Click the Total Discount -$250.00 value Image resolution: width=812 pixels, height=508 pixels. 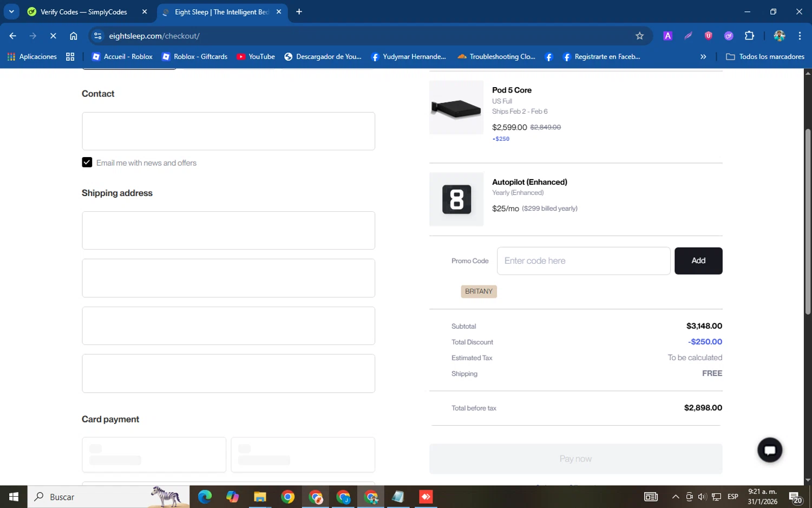(705, 342)
